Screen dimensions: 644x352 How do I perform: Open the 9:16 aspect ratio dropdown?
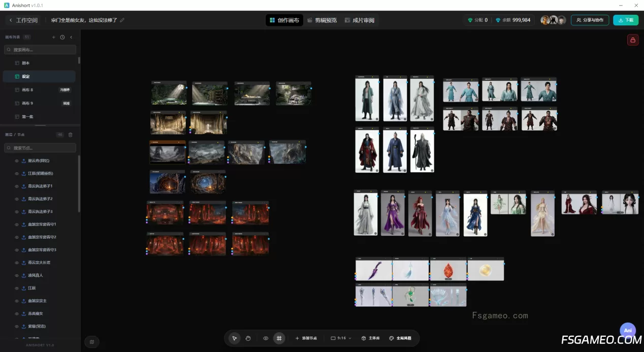(x=341, y=338)
